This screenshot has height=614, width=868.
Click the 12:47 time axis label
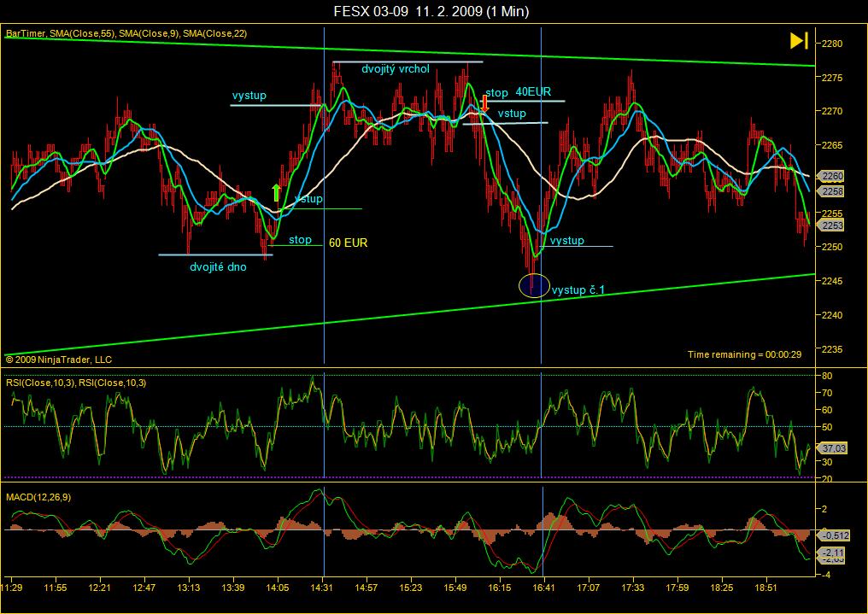tap(144, 588)
